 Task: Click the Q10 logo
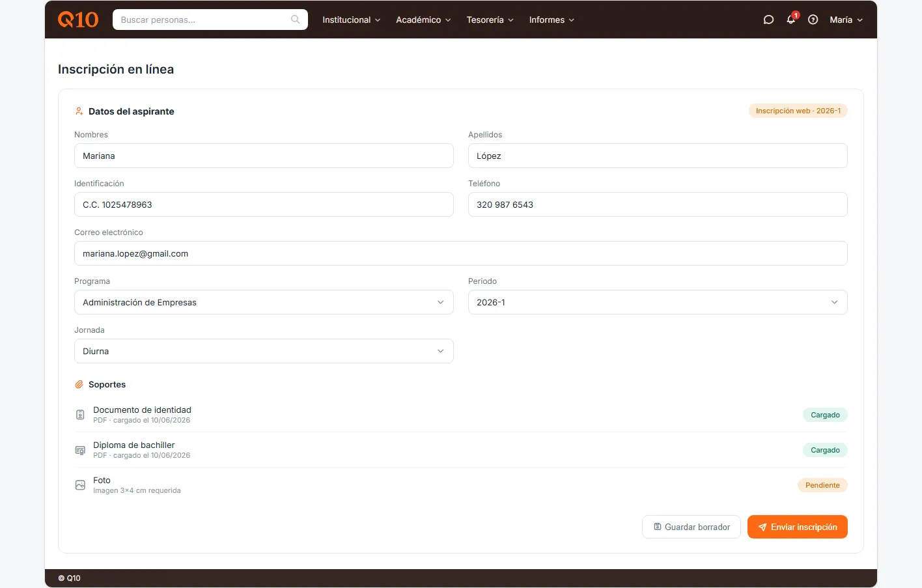(x=78, y=20)
